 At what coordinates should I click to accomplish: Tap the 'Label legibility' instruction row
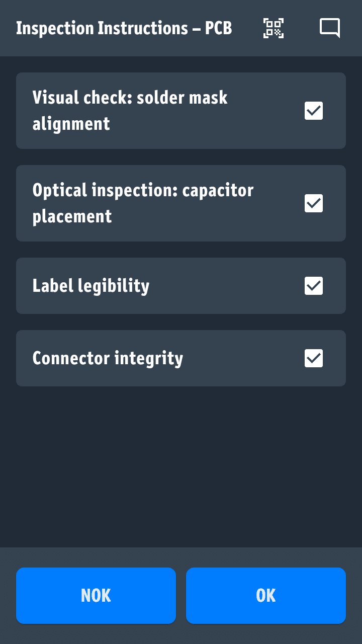pyautogui.click(x=151, y=286)
